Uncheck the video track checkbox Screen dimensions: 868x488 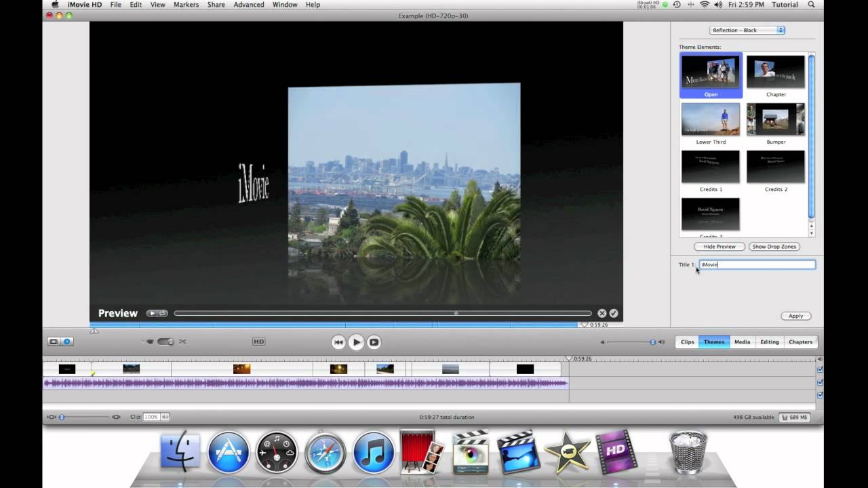point(820,369)
